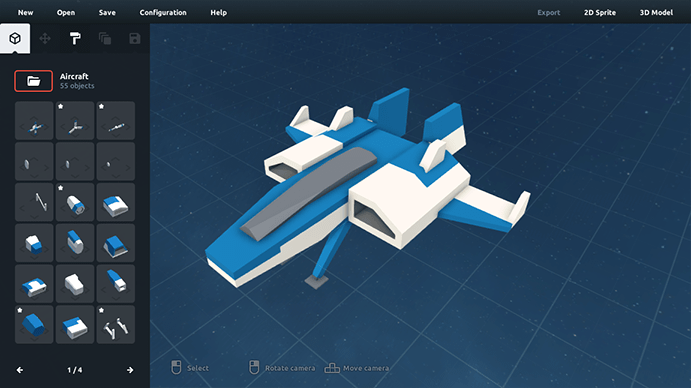The width and height of the screenshot is (691, 388).
Task: Pick the diagonal strut part thumbnail
Action: [x=34, y=202]
